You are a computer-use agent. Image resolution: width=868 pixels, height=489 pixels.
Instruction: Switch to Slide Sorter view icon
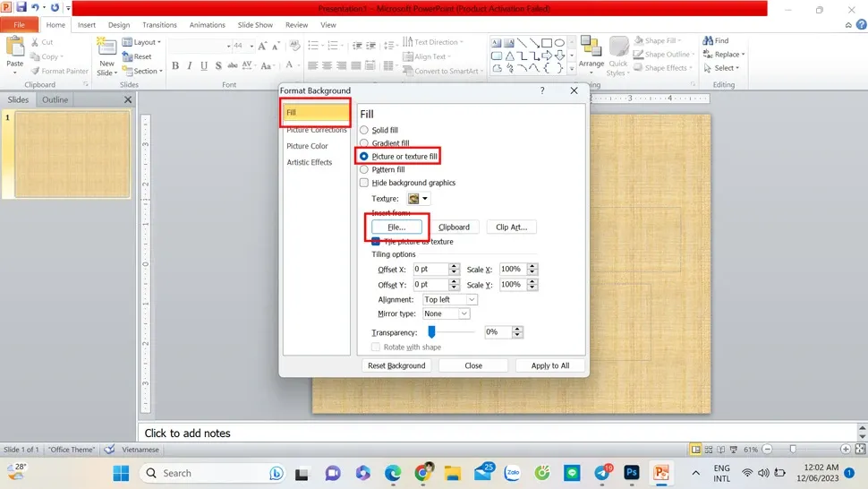tap(709, 450)
